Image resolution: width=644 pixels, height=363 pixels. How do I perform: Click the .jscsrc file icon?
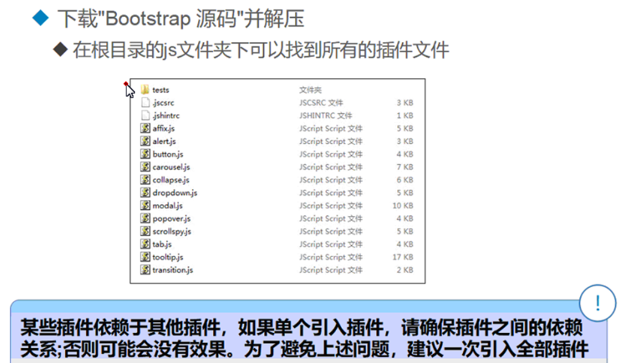[x=145, y=102]
